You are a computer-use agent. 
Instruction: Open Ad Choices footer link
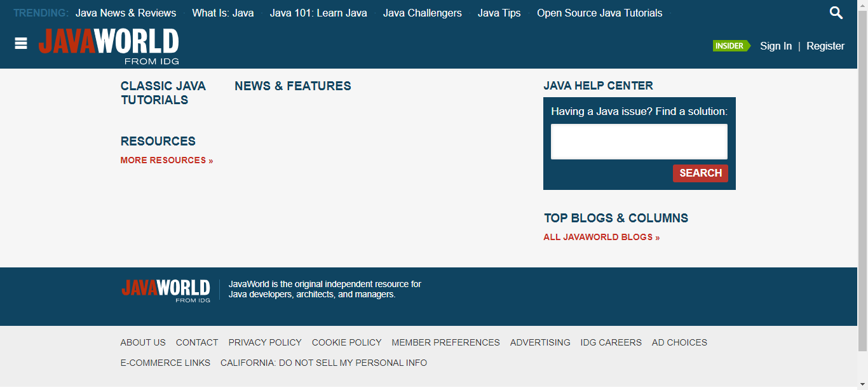tap(679, 342)
